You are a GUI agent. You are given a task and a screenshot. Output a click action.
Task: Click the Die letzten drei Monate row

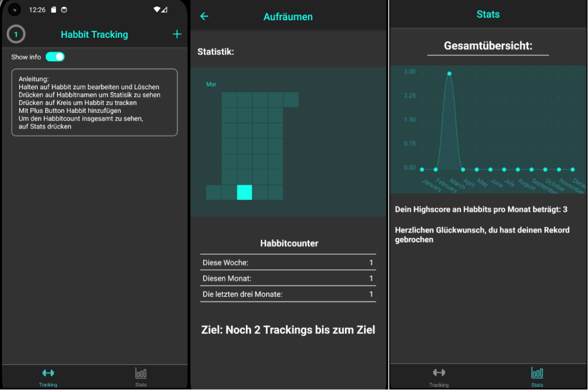click(288, 294)
